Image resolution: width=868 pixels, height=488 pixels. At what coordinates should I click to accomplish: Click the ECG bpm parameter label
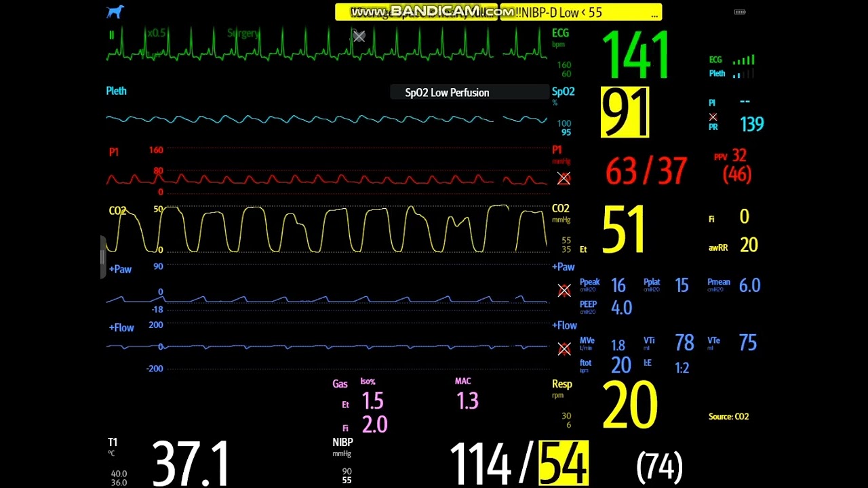(x=560, y=37)
